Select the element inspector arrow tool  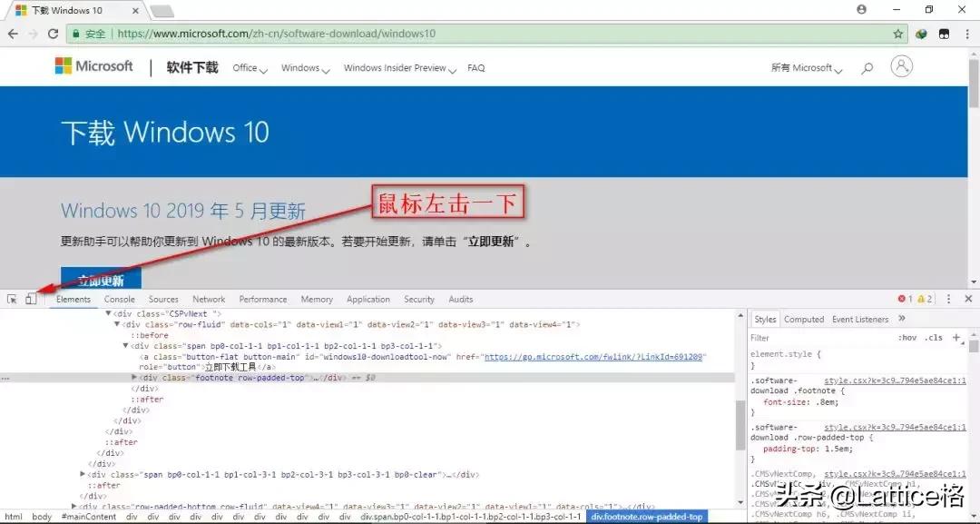coord(12,298)
